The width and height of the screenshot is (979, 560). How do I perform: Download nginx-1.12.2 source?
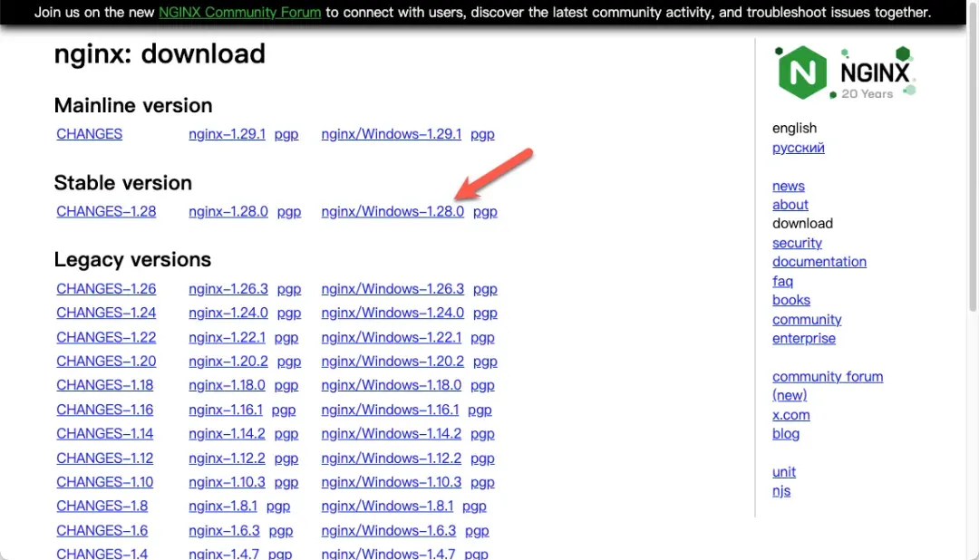(x=227, y=459)
